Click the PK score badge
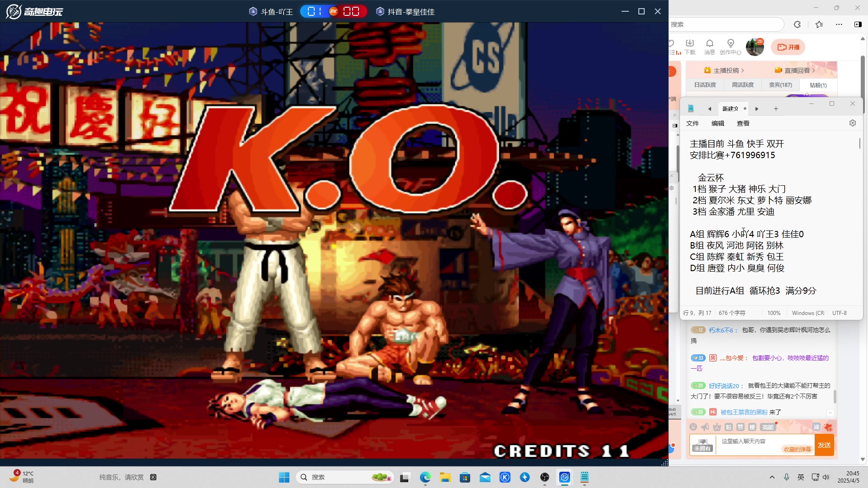868x488 pixels. point(334,12)
